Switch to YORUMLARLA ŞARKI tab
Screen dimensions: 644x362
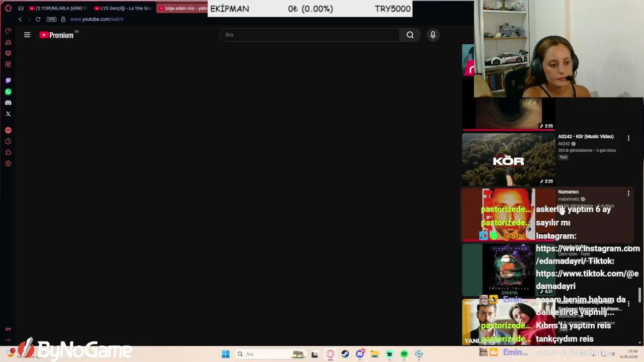tap(58, 8)
